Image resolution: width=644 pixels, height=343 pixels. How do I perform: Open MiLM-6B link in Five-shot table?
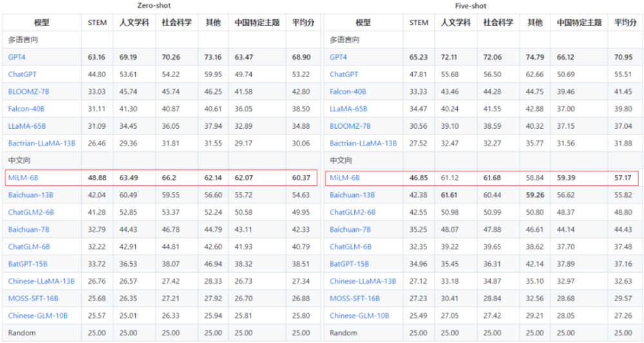(x=345, y=178)
